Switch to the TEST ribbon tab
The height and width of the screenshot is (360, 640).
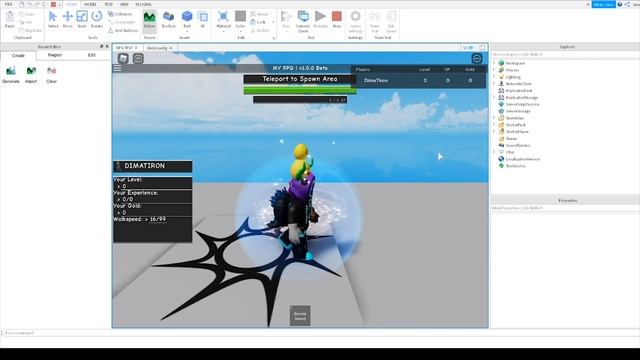tap(109, 4)
